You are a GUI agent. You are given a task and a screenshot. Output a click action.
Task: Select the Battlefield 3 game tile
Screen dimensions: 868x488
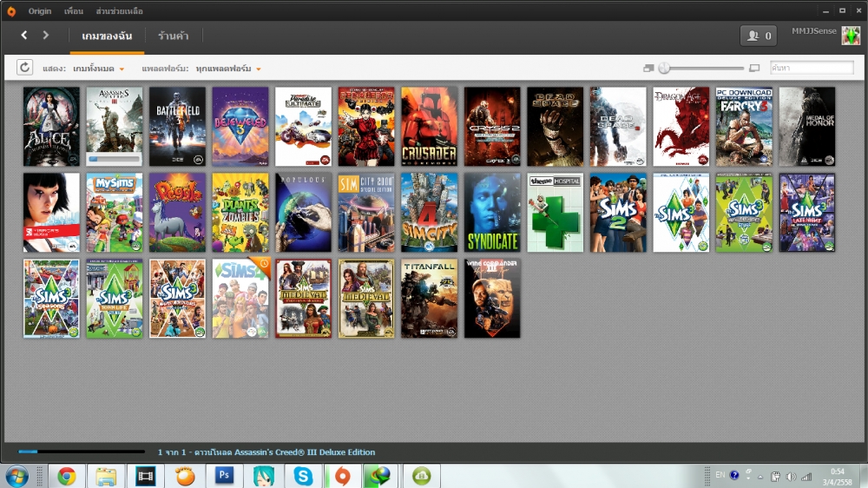click(x=177, y=126)
